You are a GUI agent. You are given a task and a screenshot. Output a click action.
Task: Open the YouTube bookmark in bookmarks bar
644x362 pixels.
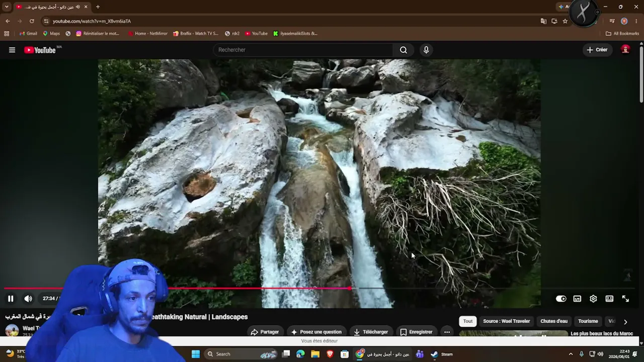coord(256,34)
